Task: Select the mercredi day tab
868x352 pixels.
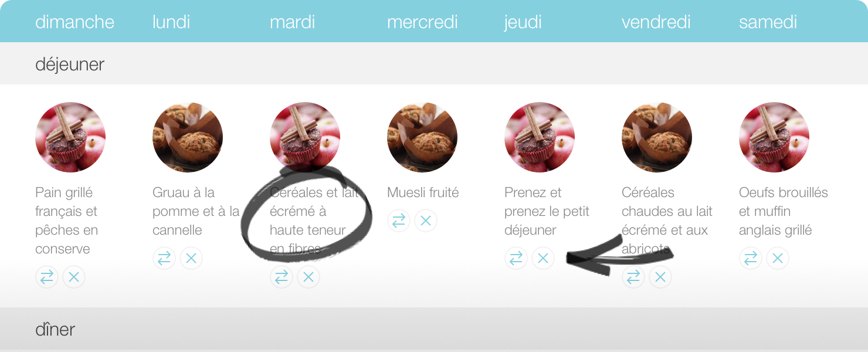Action: click(422, 22)
